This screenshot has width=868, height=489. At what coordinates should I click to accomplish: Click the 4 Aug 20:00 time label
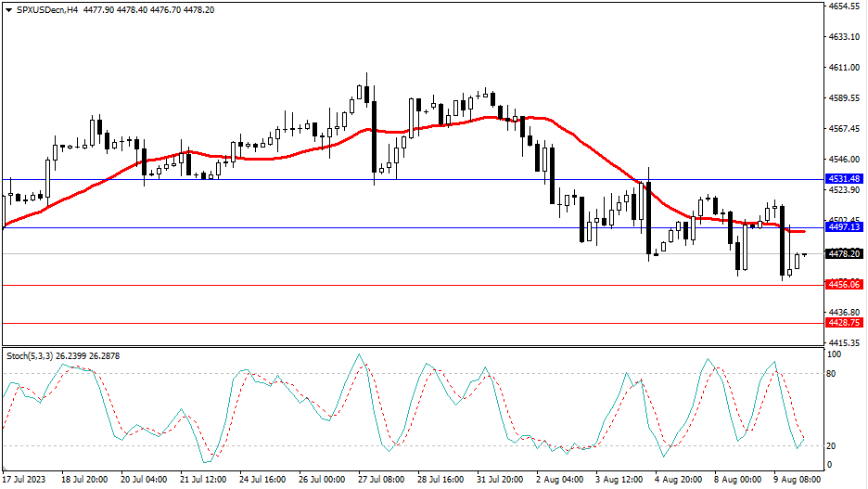coord(678,481)
